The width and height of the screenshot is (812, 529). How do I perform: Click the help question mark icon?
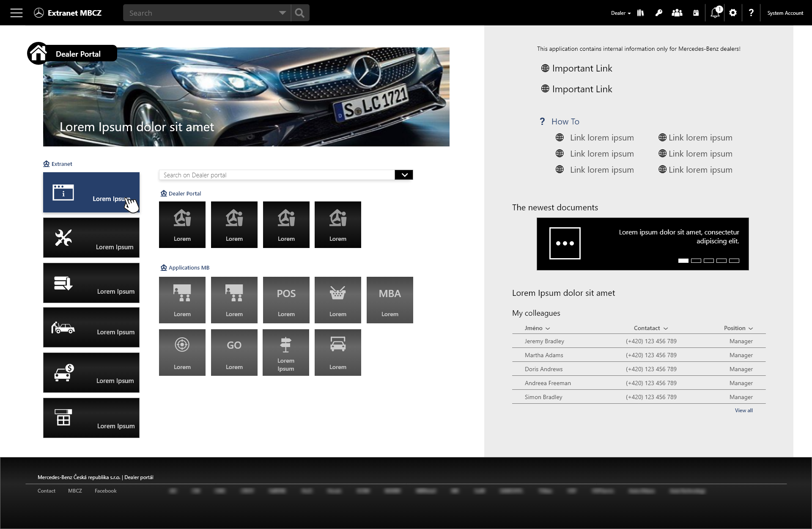751,13
